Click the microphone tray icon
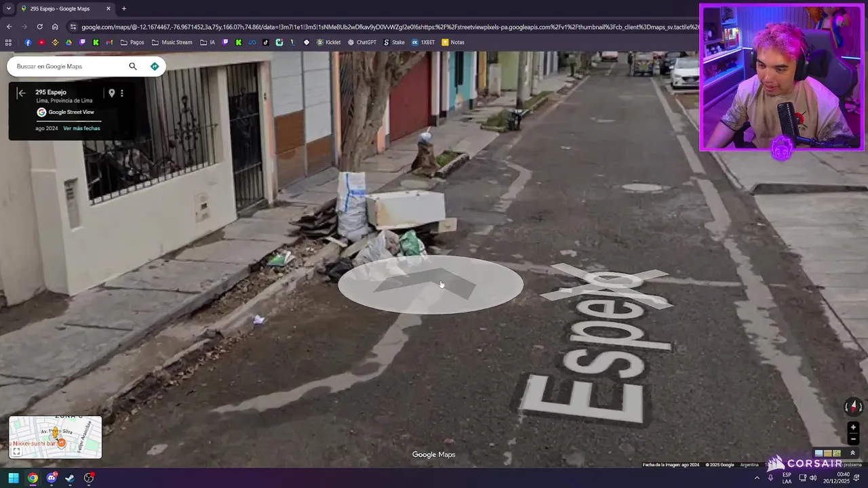868x488 pixels. (x=770, y=478)
